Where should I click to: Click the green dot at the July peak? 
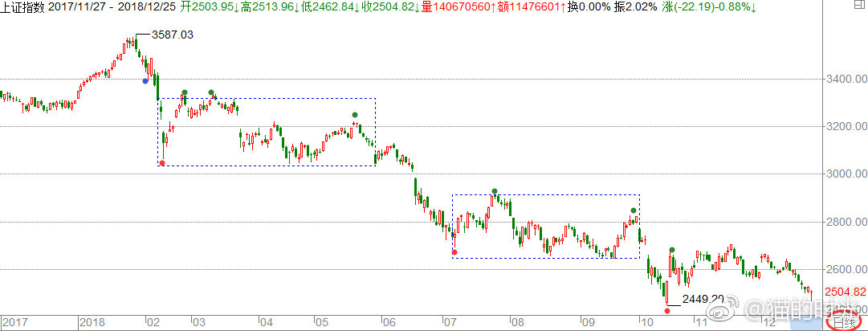click(x=495, y=191)
